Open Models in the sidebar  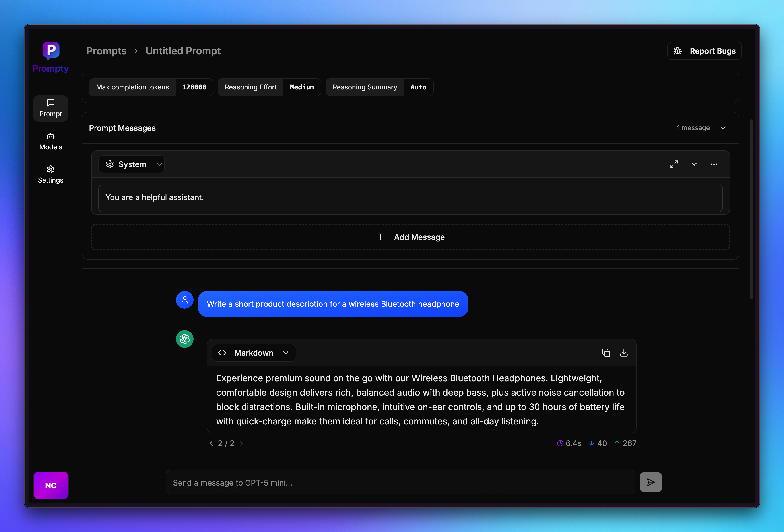pos(50,141)
